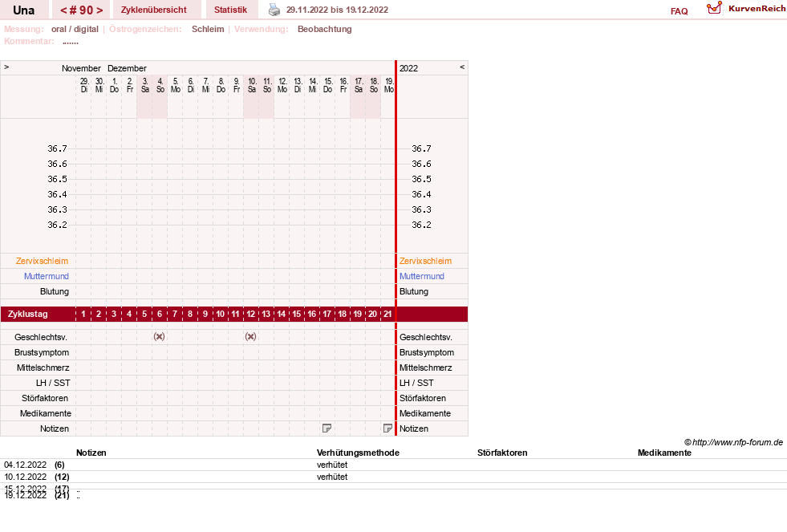Click the left 36.7 temperature label
Viewport: 787px width, 532px height.
click(x=57, y=148)
